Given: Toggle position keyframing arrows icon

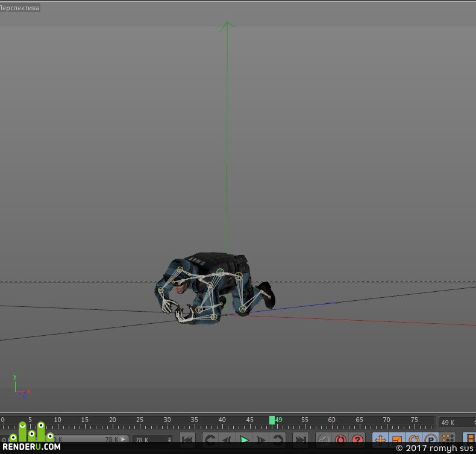Looking at the screenshot, I should point(380,440).
